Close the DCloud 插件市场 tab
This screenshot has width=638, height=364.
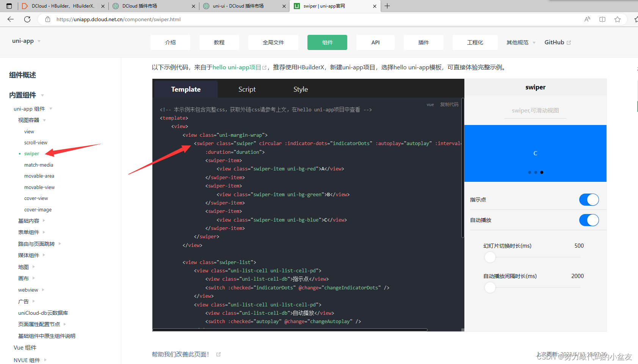click(193, 6)
